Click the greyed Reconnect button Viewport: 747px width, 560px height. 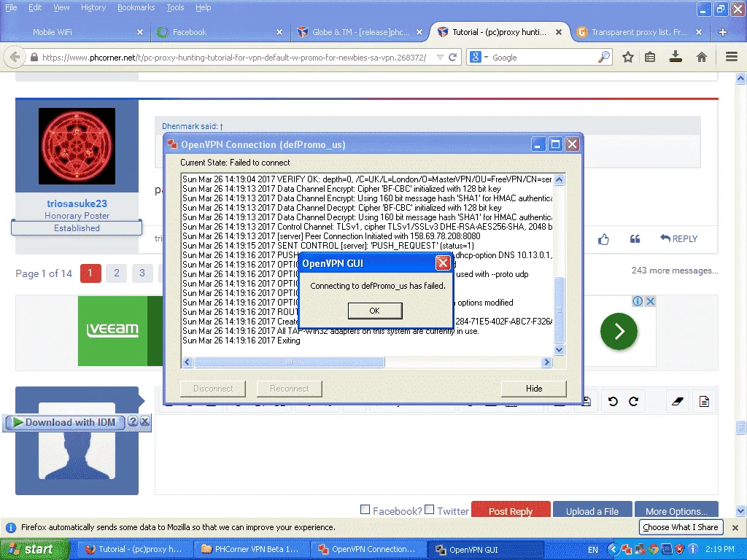click(x=289, y=389)
